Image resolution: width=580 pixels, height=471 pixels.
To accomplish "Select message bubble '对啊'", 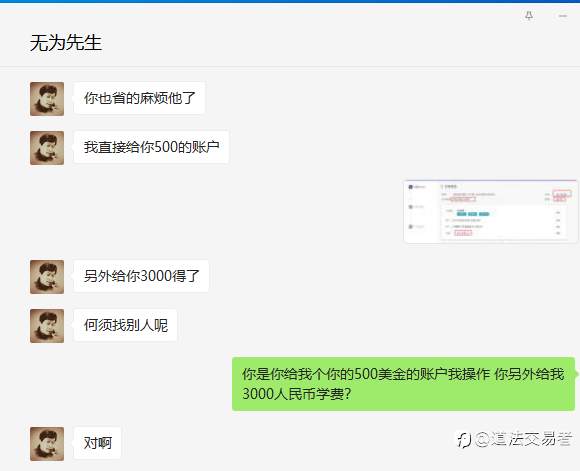I will coord(97,443).
